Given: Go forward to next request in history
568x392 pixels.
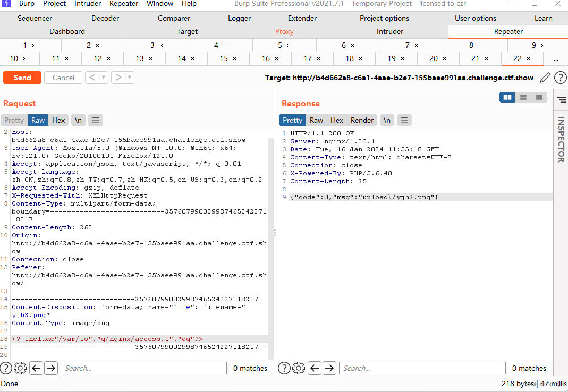Looking at the screenshot, I should tap(118, 77).
